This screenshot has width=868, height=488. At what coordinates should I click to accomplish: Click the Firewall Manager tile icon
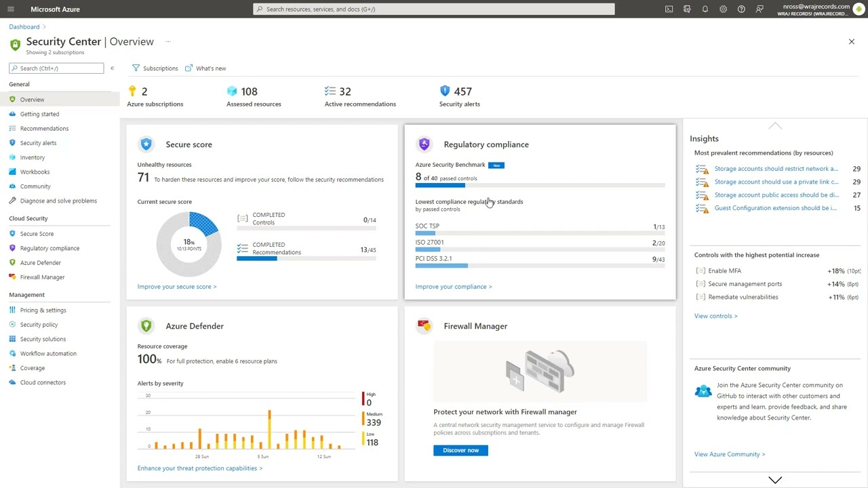tap(424, 326)
